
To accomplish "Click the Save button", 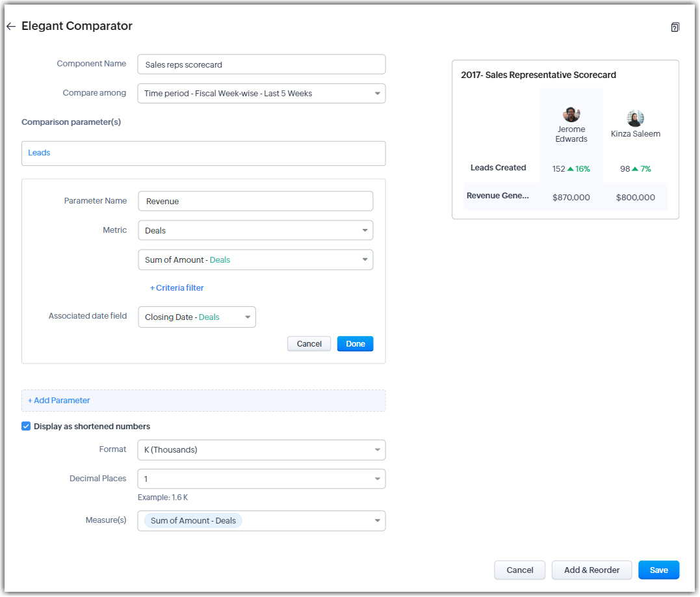I will pos(658,570).
